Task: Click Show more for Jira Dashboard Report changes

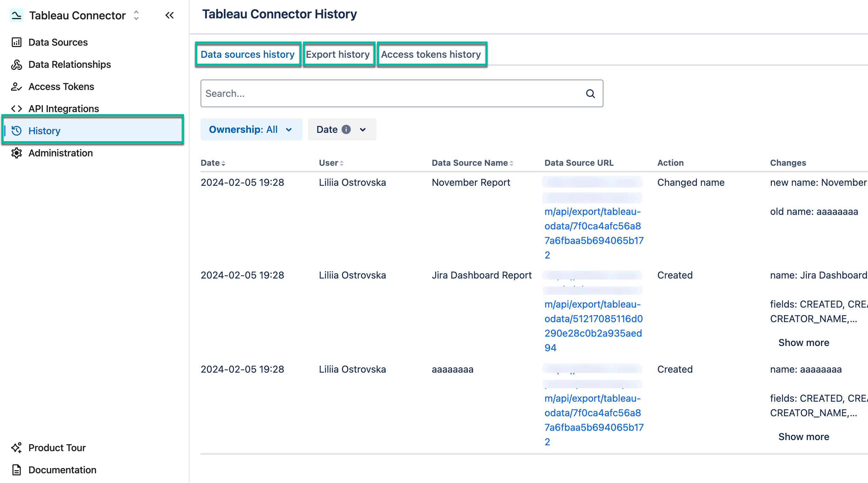Action: tap(803, 342)
